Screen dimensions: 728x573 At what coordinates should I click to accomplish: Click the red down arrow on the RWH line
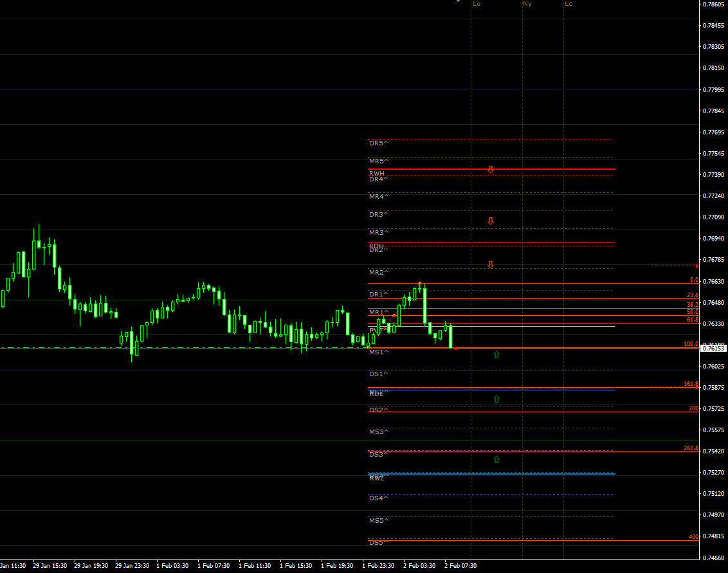(490, 170)
